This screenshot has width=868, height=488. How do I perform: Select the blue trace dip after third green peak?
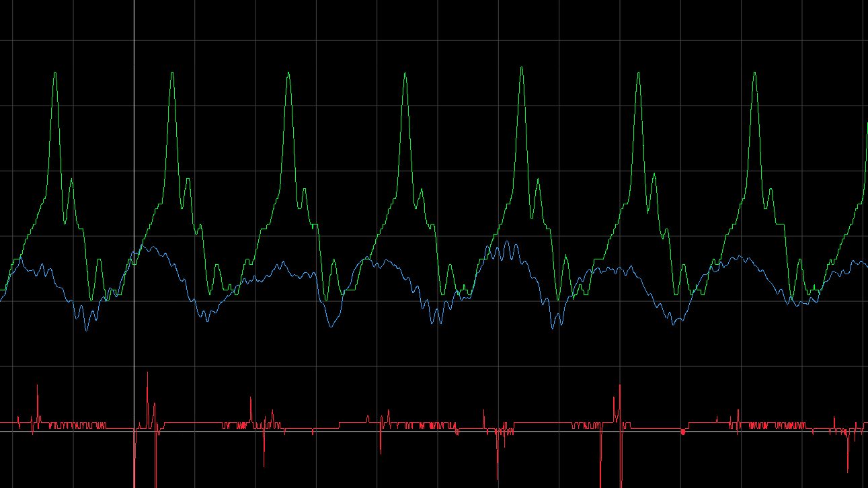coord(331,325)
